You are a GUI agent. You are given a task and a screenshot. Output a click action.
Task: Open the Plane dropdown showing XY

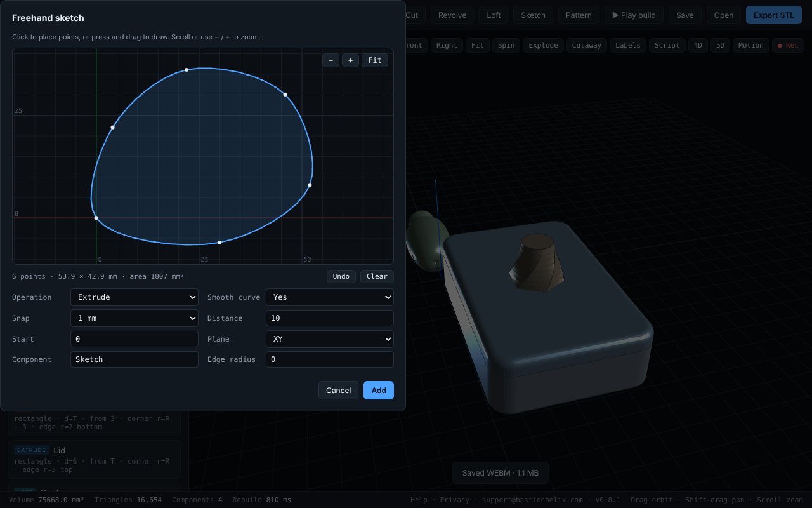(330, 339)
